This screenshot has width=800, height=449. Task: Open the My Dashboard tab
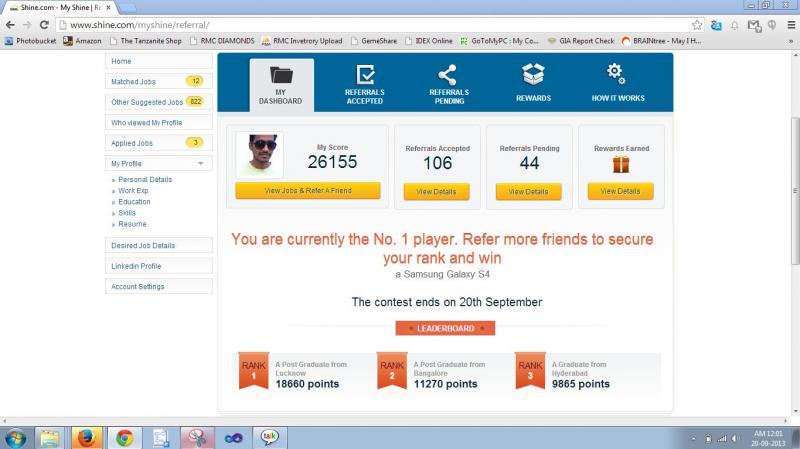click(281, 84)
